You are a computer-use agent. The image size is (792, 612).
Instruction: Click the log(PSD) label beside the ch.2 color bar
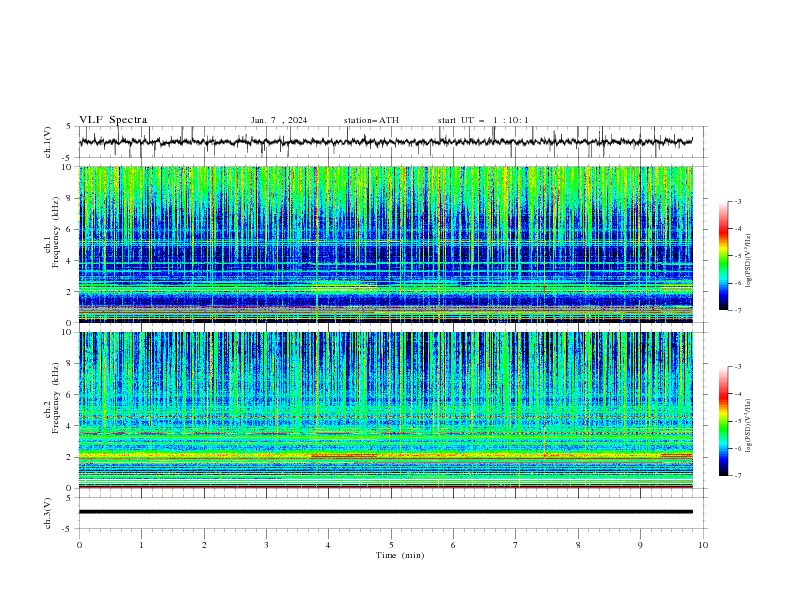(749, 426)
